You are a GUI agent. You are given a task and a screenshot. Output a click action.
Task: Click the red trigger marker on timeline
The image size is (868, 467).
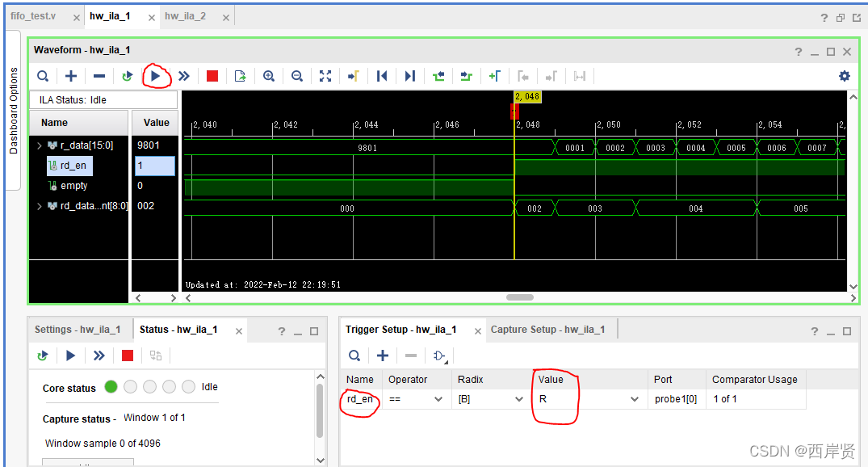[514, 111]
